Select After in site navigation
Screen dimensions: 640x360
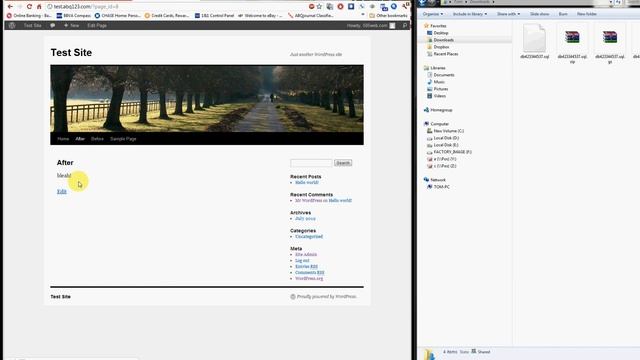click(80, 139)
